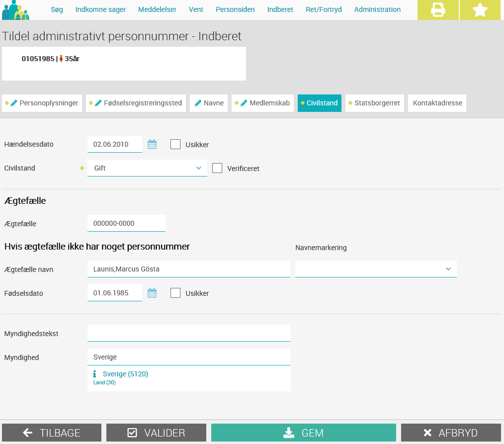Click the GEM save button
Viewport: 504px width, 444px height.
tap(303, 433)
